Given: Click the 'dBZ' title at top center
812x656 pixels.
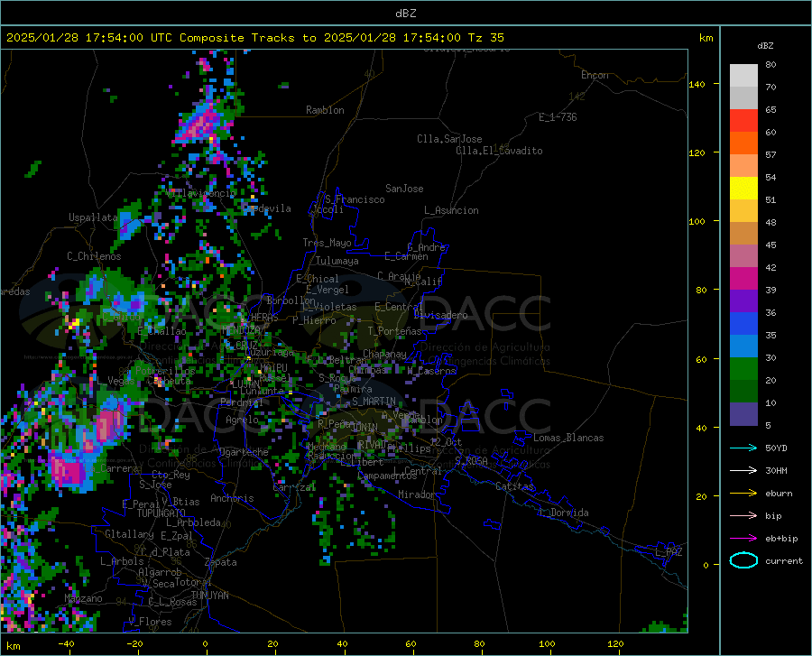Looking at the screenshot, I should coord(405,14).
